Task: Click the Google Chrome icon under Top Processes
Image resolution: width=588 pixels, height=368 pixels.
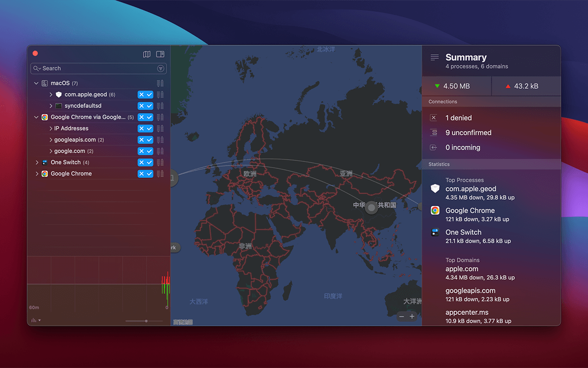Action: [435, 210]
